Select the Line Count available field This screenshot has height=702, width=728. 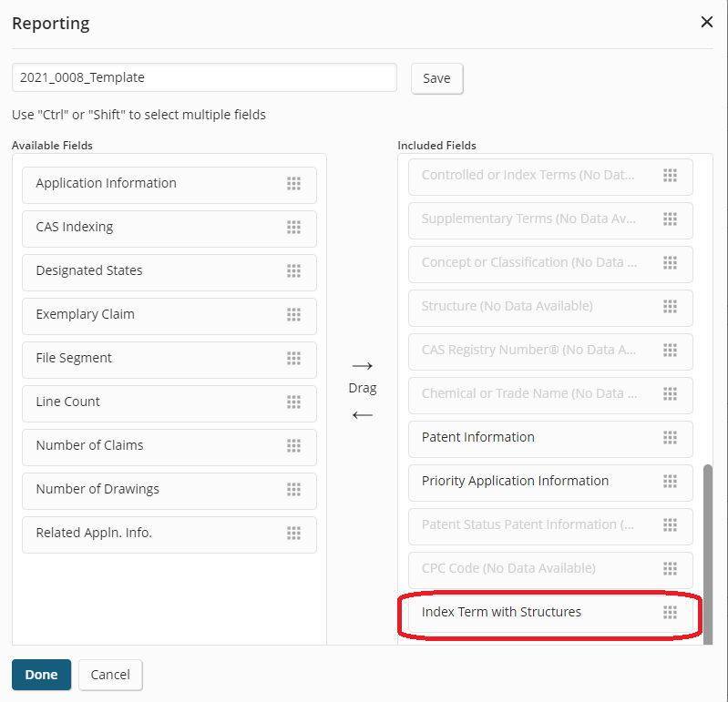[169, 403]
